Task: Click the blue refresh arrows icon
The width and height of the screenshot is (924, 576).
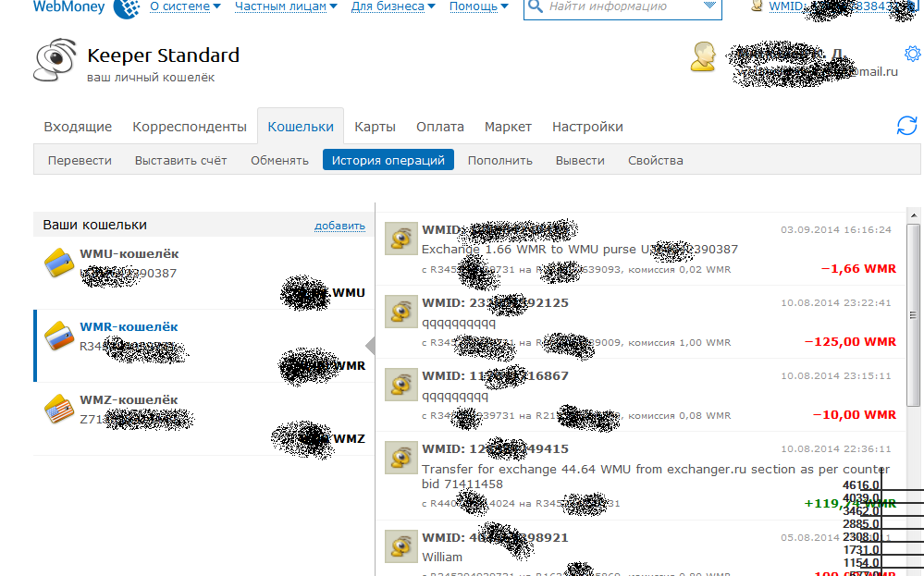Action: click(907, 126)
